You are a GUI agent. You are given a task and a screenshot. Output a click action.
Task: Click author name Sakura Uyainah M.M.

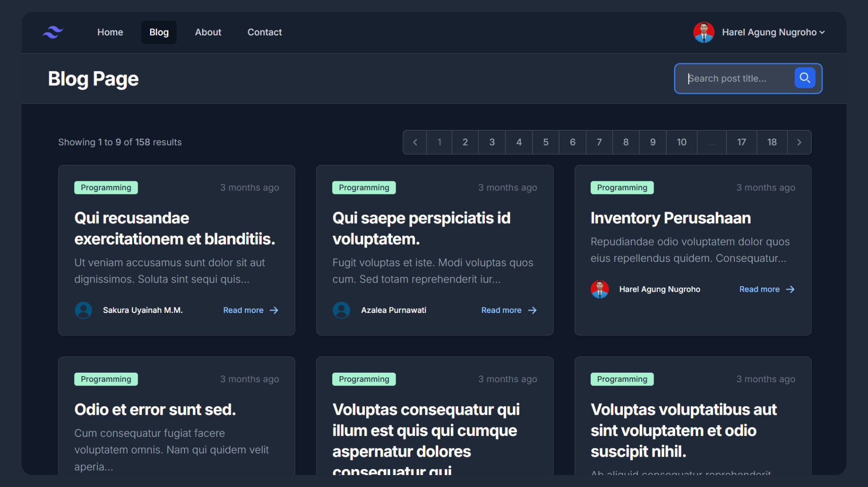tap(143, 311)
